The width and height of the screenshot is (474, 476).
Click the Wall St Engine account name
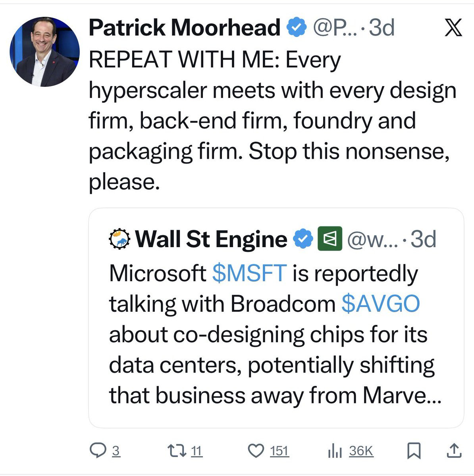[x=211, y=239]
